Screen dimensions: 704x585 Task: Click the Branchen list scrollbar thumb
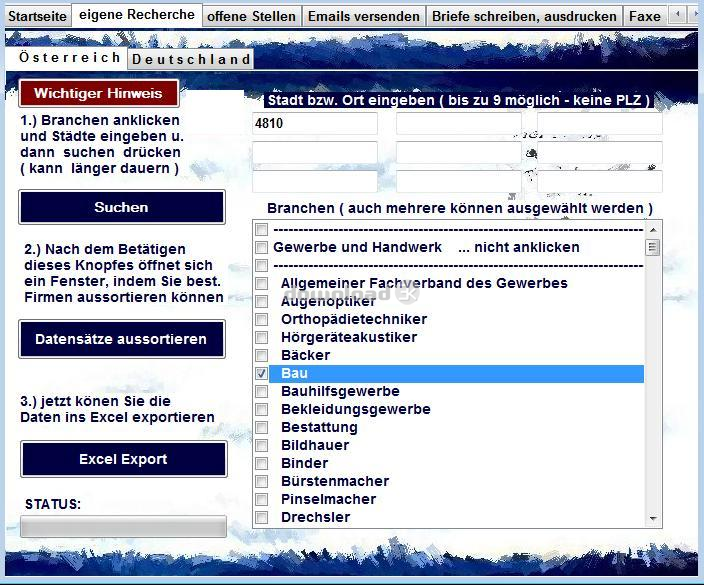tap(652, 247)
